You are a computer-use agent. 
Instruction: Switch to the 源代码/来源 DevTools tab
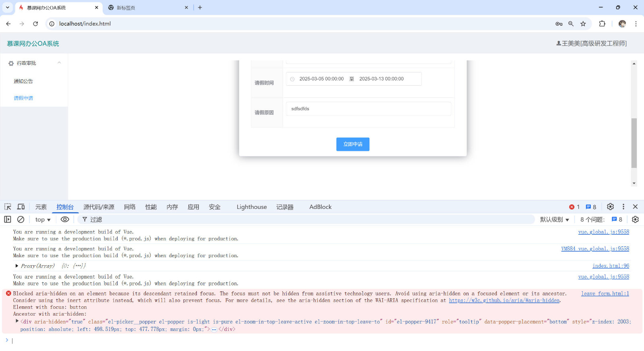point(99,207)
